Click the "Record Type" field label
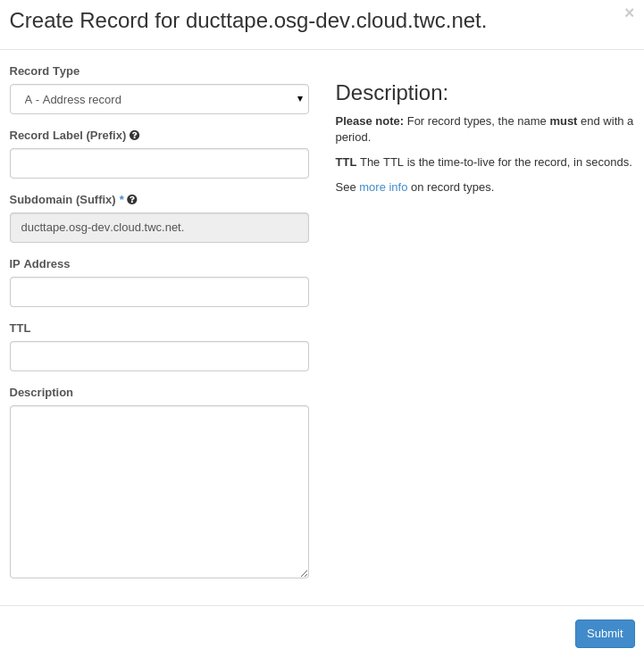 (x=45, y=71)
